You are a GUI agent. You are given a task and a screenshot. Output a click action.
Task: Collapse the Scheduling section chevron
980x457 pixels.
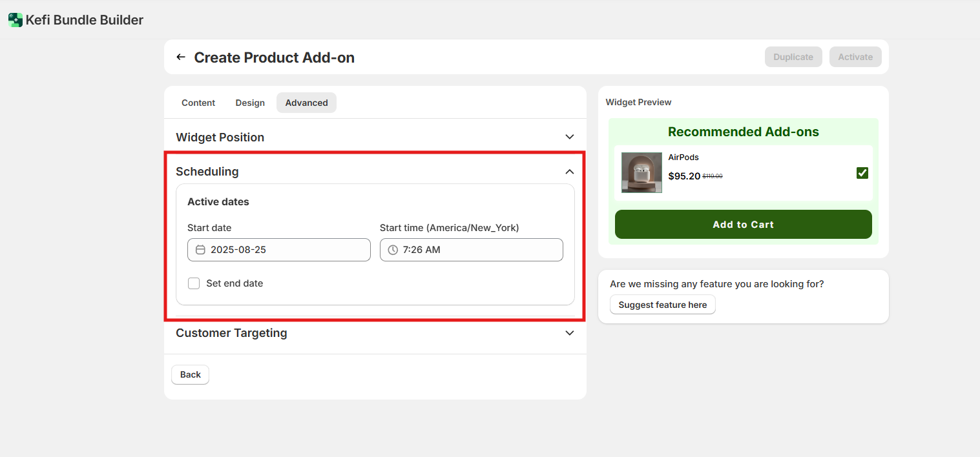[x=569, y=172]
